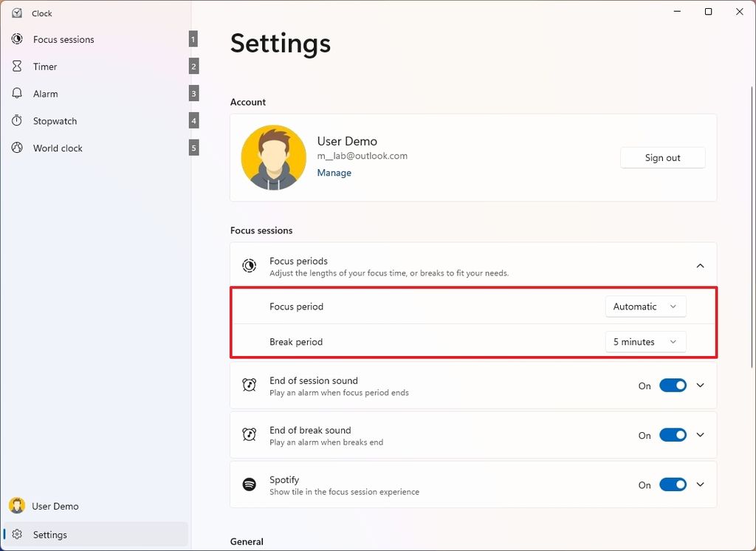This screenshot has width=756, height=551.
Task: Change Break period from 5 minutes
Action: (645, 341)
